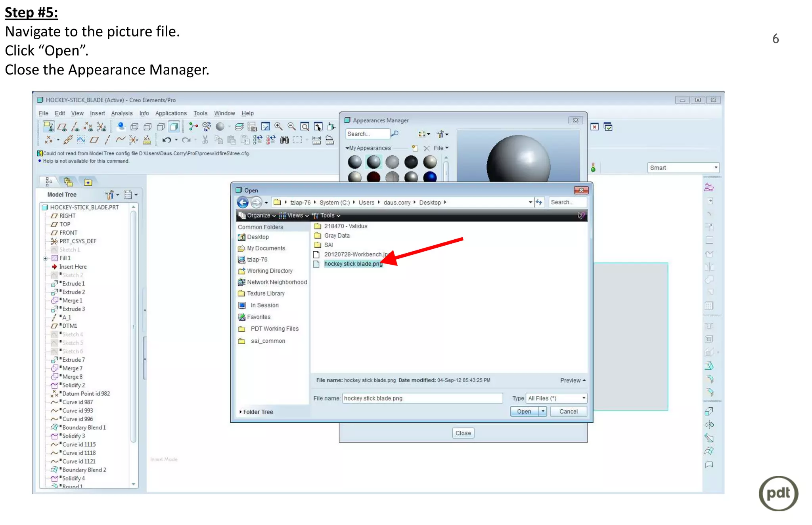The image size is (812, 525).
Task: Toggle datum plane display icon
Action: 62,127
